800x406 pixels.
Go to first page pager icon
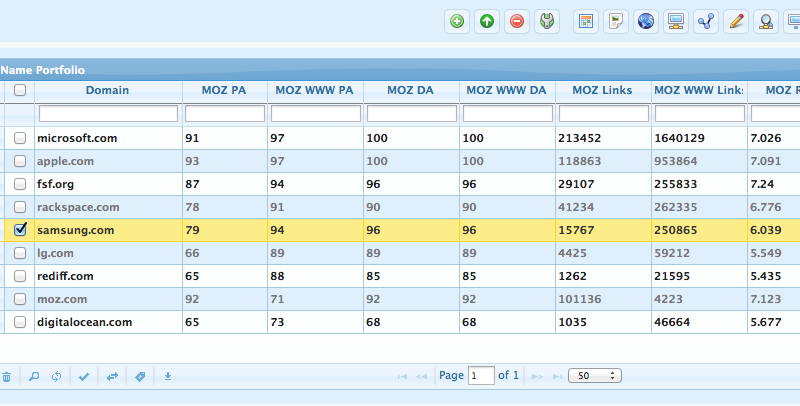click(x=402, y=376)
